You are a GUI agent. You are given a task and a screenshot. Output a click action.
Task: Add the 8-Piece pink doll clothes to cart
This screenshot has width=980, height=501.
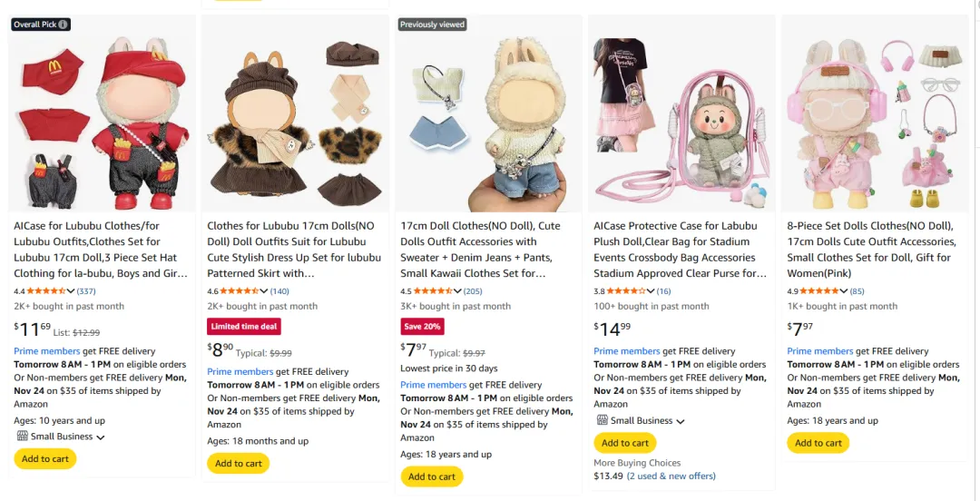pos(818,443)
